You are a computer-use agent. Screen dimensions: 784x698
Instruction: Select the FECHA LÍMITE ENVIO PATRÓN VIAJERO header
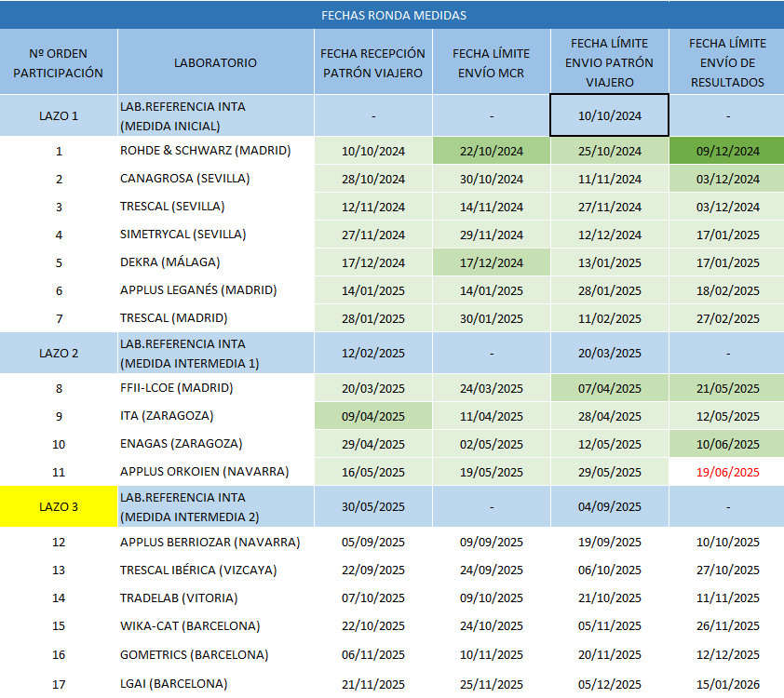[610, 62]
